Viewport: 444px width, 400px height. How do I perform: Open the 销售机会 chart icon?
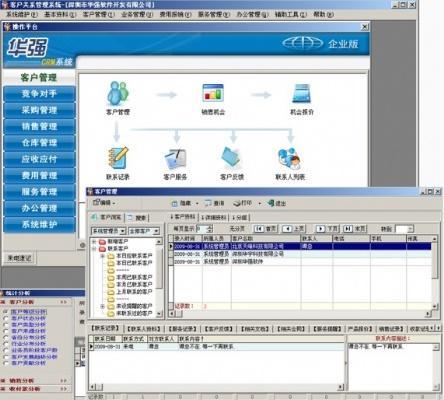(x=213, y=93)
